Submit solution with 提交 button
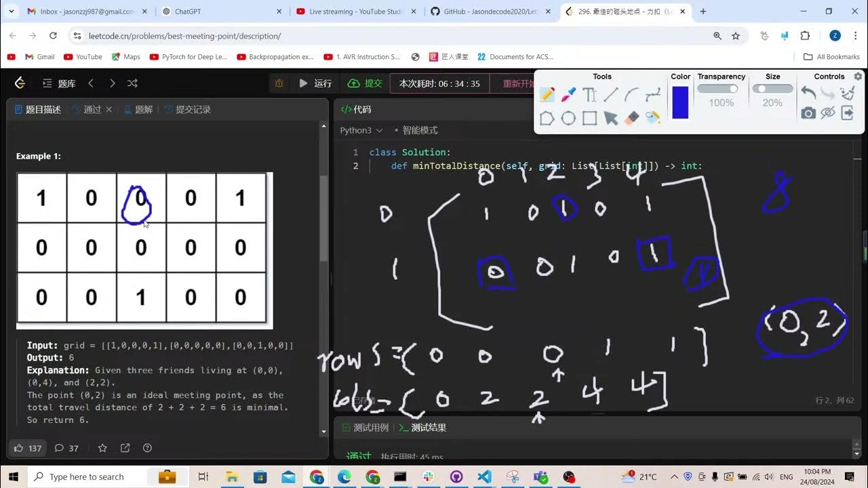The height and width of the screenshot is (488, 868). pyautogui.click(x=365, y=83)
